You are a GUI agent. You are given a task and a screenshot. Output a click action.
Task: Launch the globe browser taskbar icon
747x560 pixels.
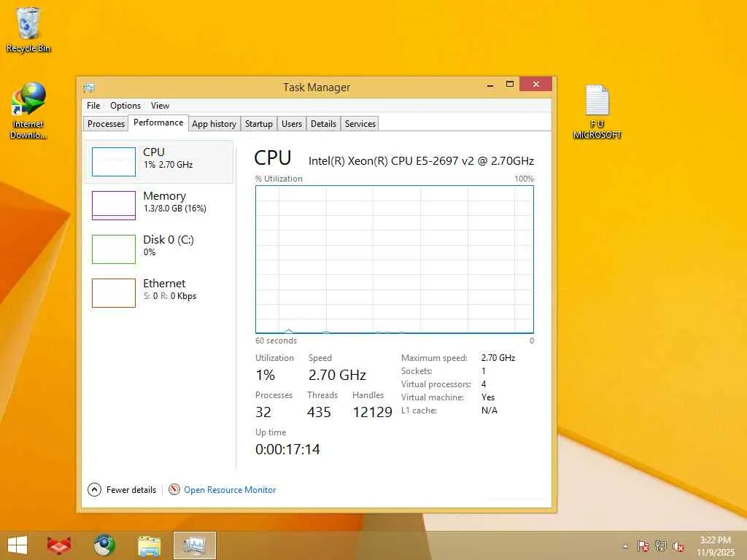(104, 545)
